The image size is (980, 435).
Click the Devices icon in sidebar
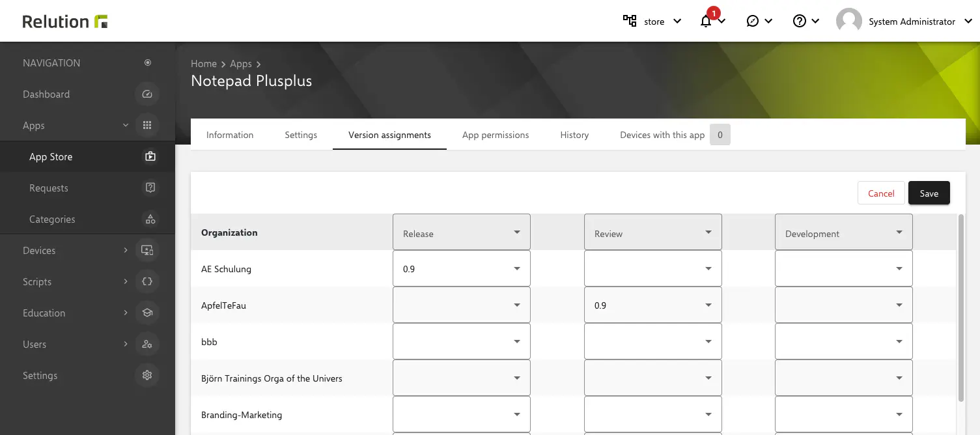coord(147,251)
